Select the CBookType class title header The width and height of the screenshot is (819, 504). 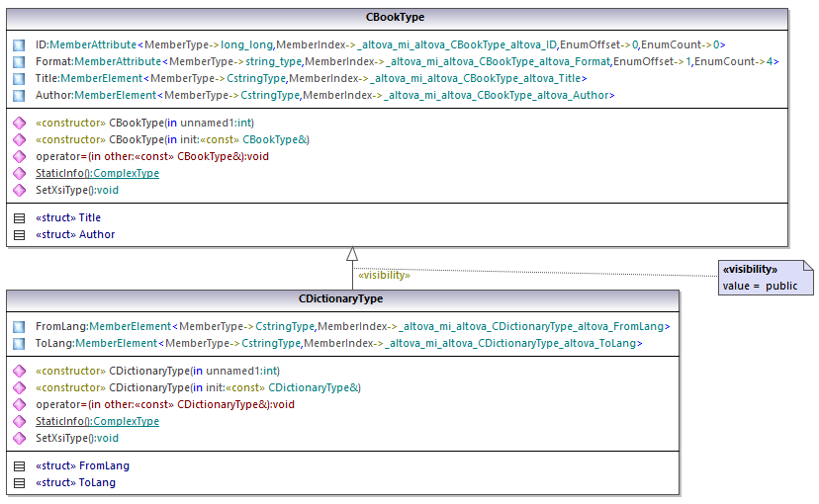pos(396,17)
